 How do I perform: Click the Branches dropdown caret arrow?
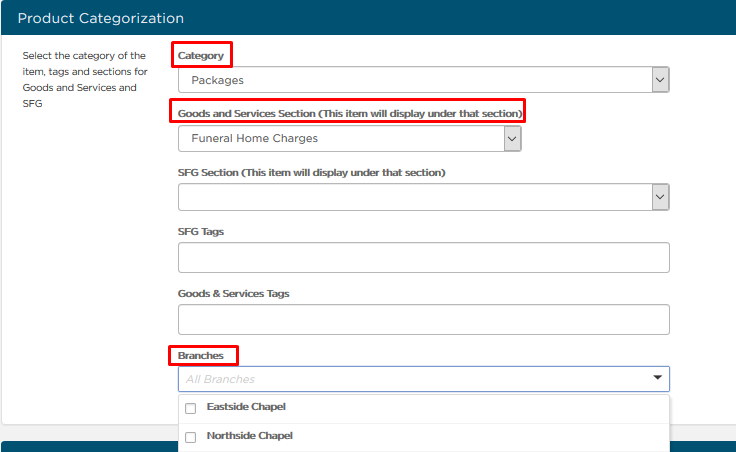click(657, 378)
